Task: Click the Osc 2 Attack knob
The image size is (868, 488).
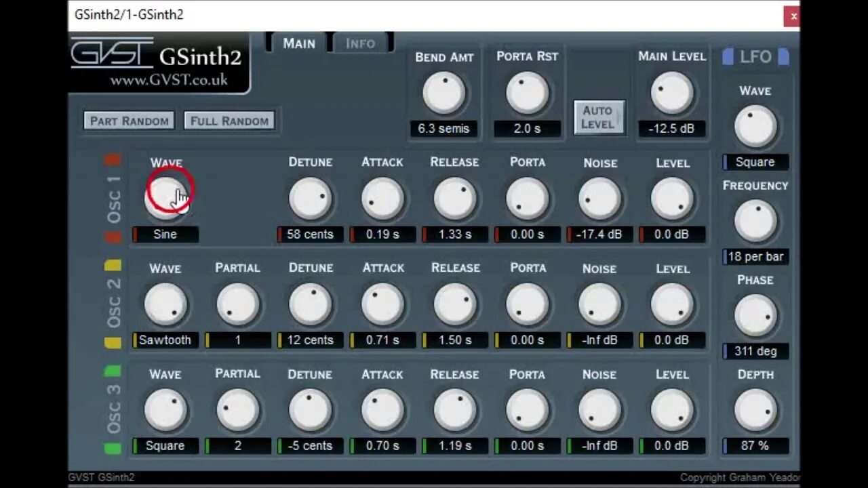Action: point(383,304)
